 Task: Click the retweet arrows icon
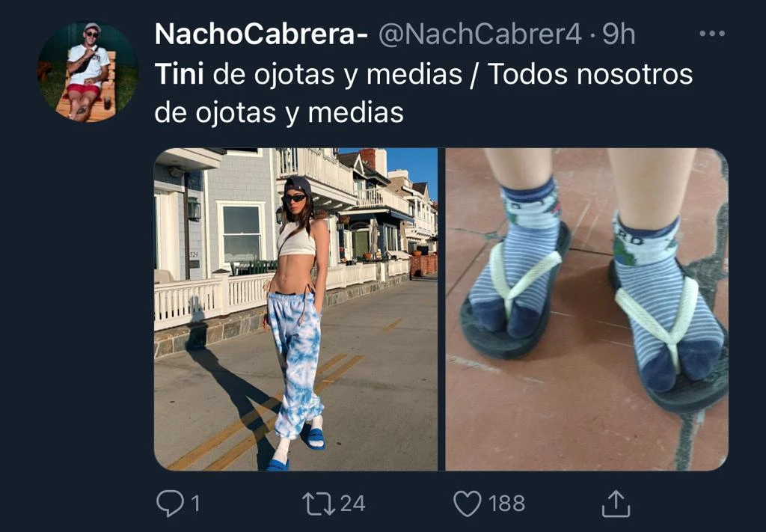[x=319, y=504]
